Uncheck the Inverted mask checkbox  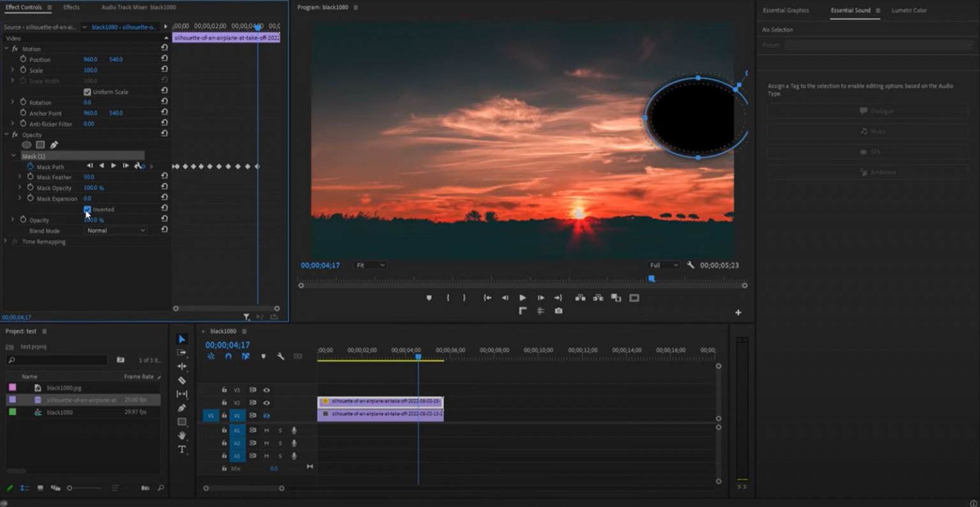[87, 209]
